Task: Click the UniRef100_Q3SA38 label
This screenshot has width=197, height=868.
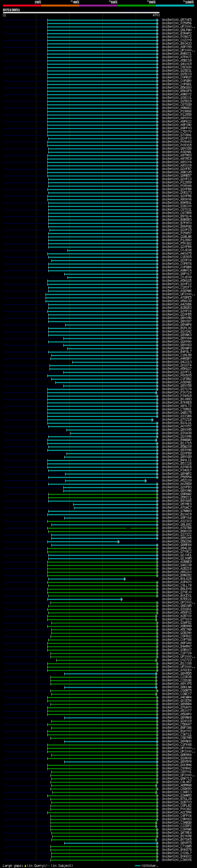Action: coord(177,433)
